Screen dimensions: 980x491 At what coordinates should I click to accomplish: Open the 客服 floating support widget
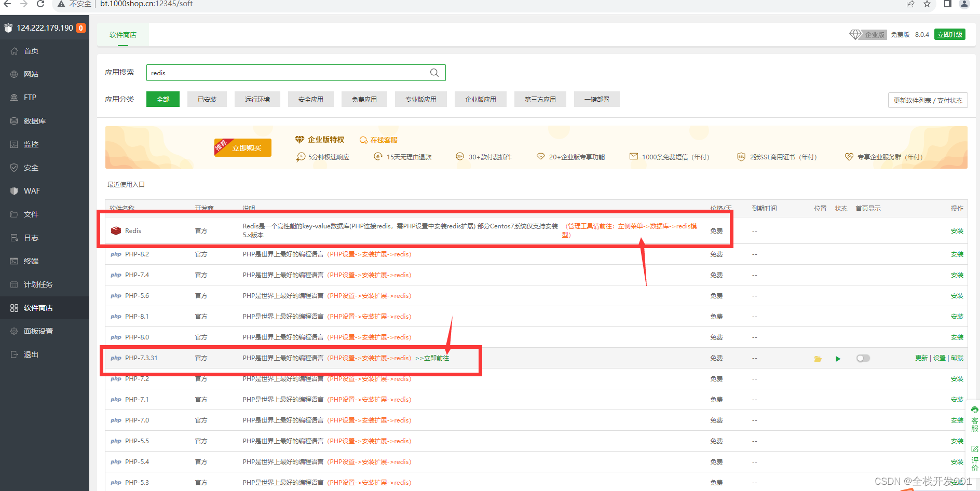tap(974, 419)
